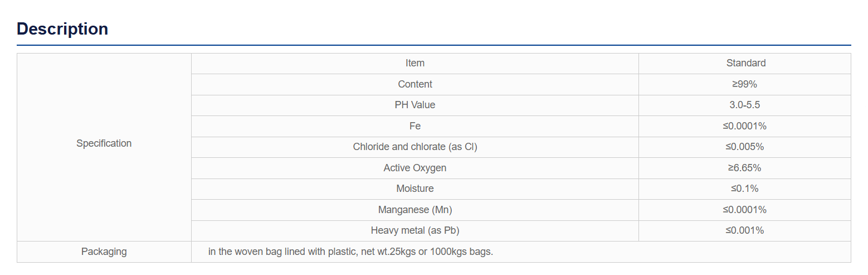Click the Fe ≤0.0001% value
Screen dimensions: 868x275
click(745, 126)
